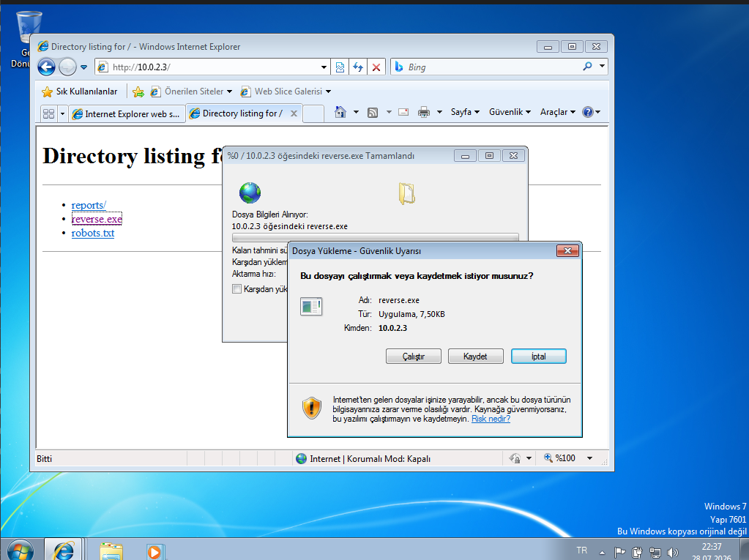Click the RSS feeds icon
The image size is (749, 560).
coord(373,112)
